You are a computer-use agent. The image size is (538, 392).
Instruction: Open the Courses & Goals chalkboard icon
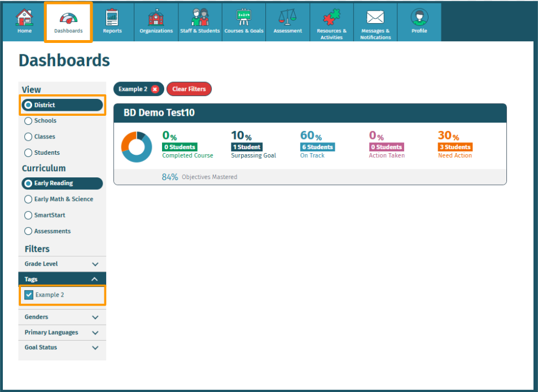[x=244, y=18]
